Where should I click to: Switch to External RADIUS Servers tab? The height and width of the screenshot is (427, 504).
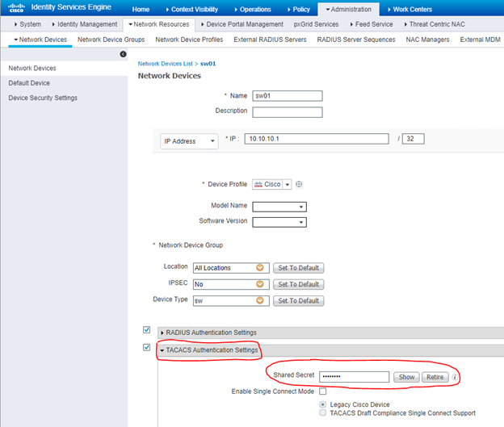click(270, 40)
